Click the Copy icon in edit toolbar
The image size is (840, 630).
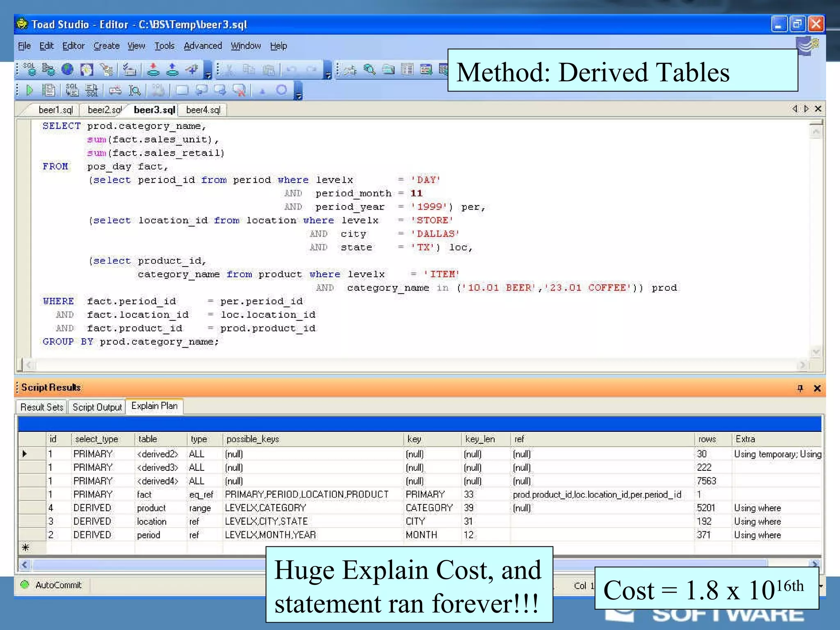click(249, 70)
